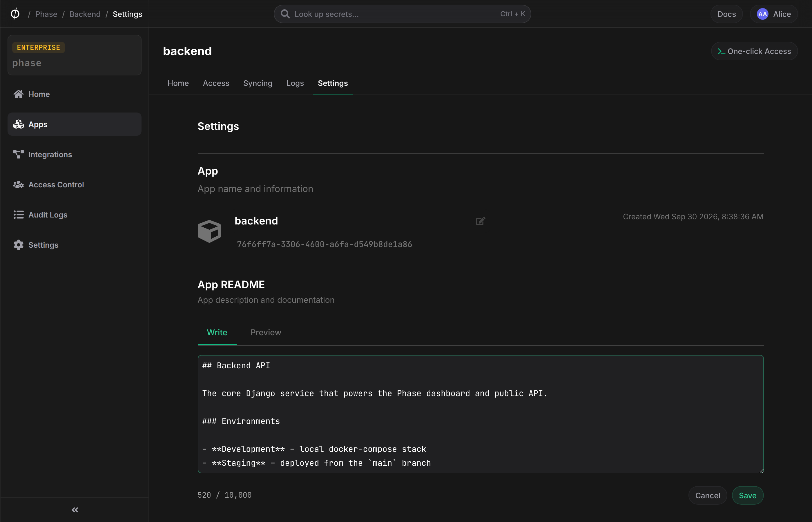
Task: Click the Integrations icon in sidebar
Action: point(19,154)
